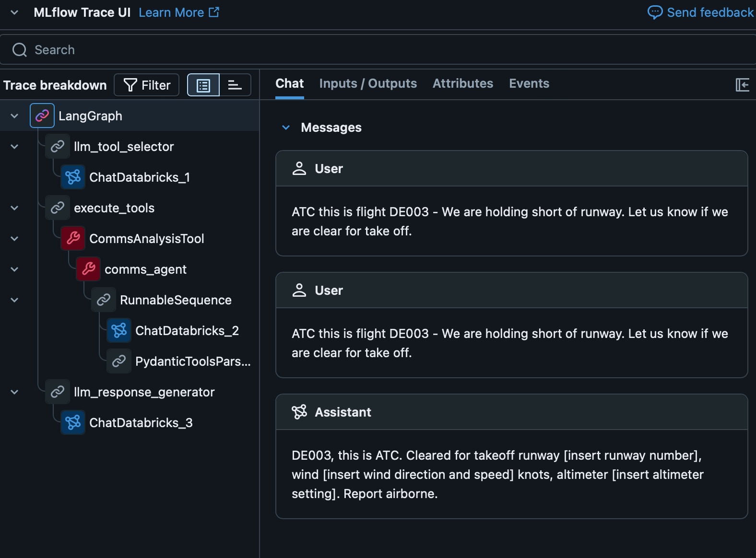This screenshot has width=756, height=558.
Task: Click the LangGraph chain icon
Action: pyautogui.click(x=42, y=116)
